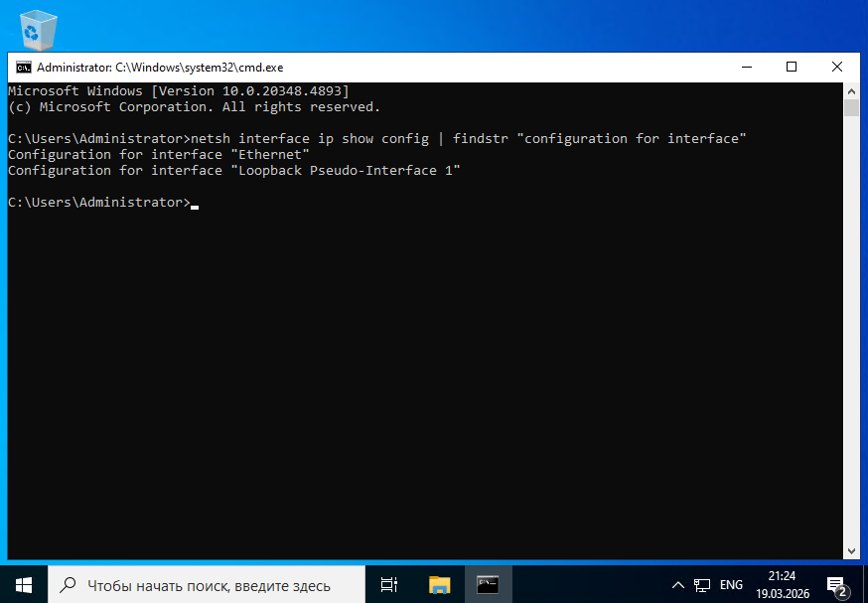Launch File Explorer from the taskbar
This screenshot has height=603, width=868.
click(439, 584)
